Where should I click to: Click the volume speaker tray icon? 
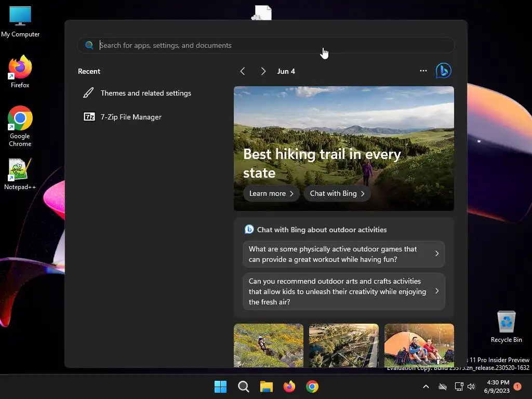(x=471, y=387)
